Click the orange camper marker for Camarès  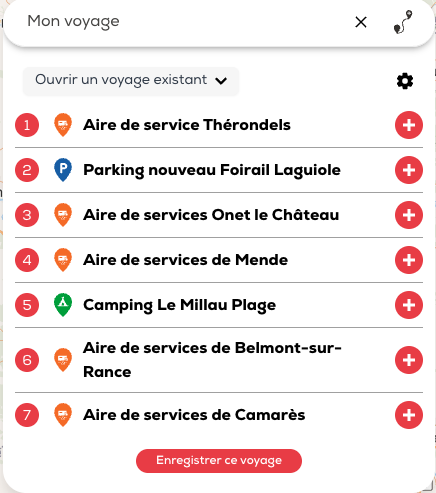tap(63, 415)
